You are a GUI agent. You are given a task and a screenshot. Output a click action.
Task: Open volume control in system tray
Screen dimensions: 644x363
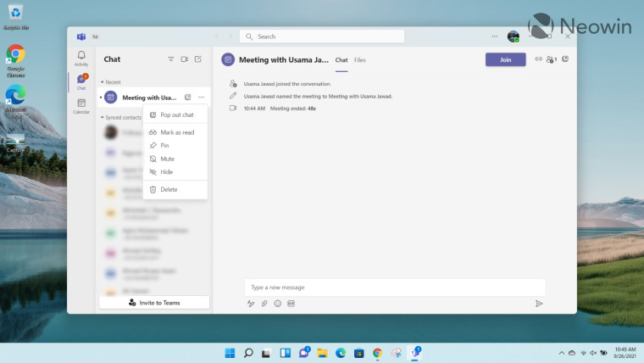[593, 353]
